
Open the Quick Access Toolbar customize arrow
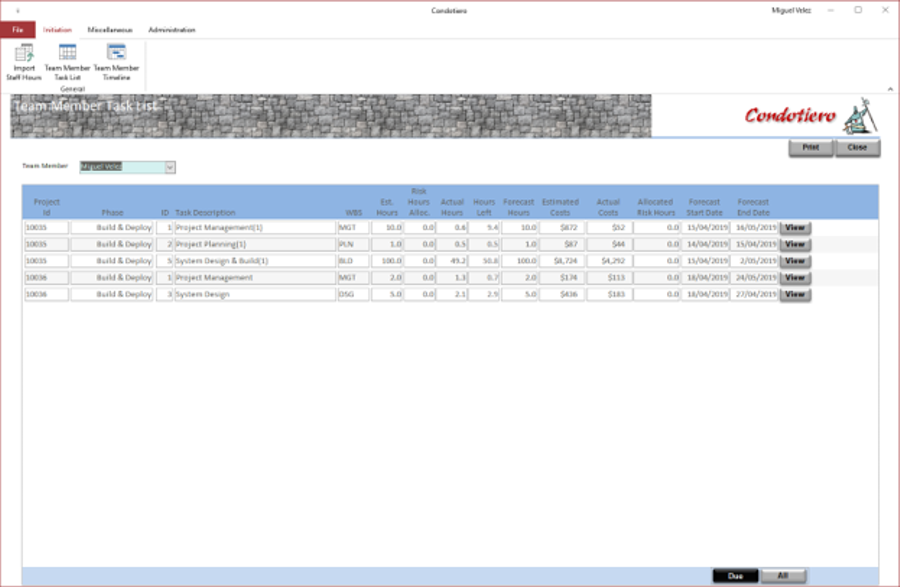click(18, 10)
